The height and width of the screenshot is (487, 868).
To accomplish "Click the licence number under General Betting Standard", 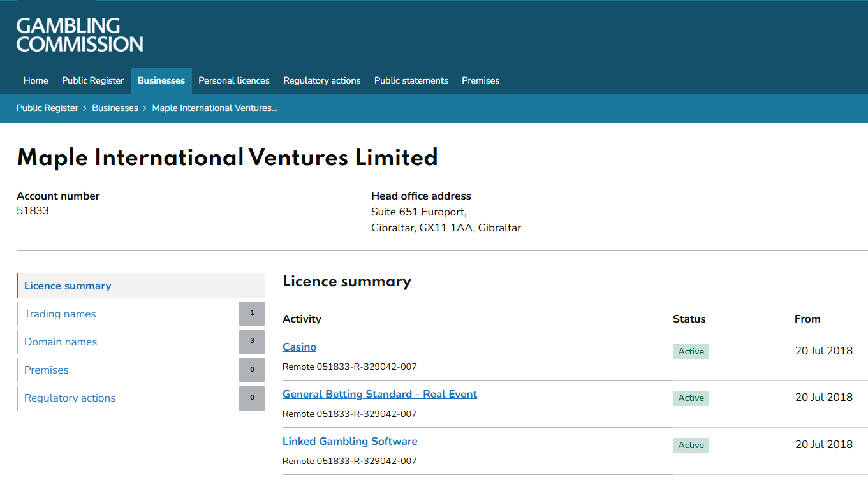I will 349,414.
